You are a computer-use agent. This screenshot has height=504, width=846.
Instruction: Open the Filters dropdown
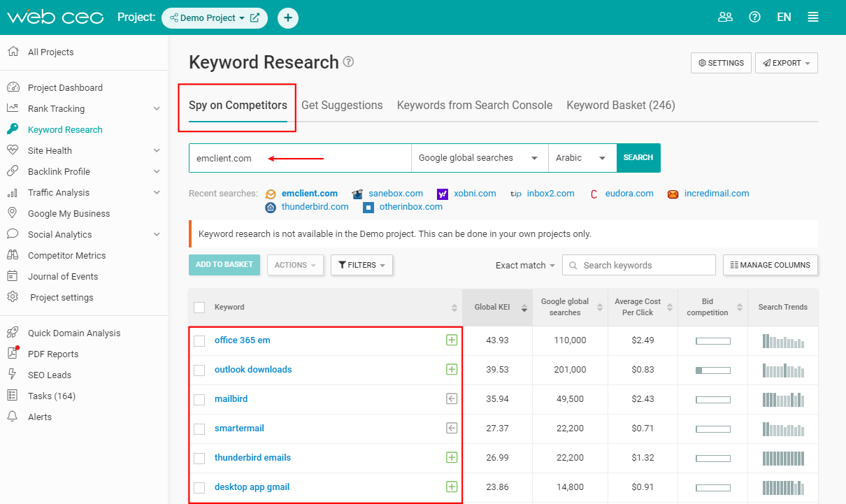point(361,265)
